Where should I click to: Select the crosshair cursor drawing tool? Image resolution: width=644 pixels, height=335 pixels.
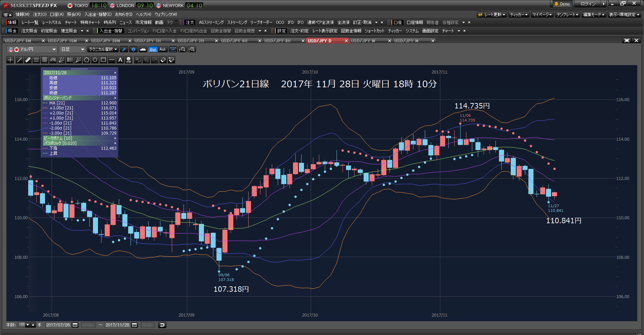coord(10,60)
